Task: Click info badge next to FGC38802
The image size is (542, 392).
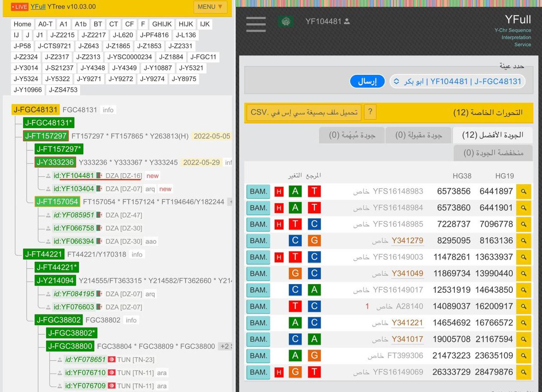Action: point(131,320)
